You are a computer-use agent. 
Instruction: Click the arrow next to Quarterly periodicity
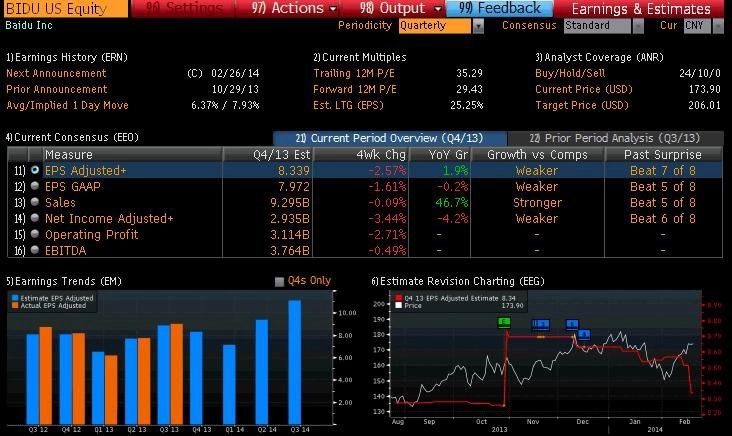coord(478,26)
